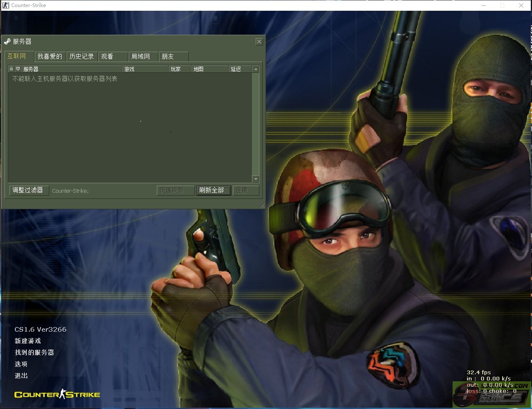Maximize the Counter-Strike window
532x409 pixels.
502,5
